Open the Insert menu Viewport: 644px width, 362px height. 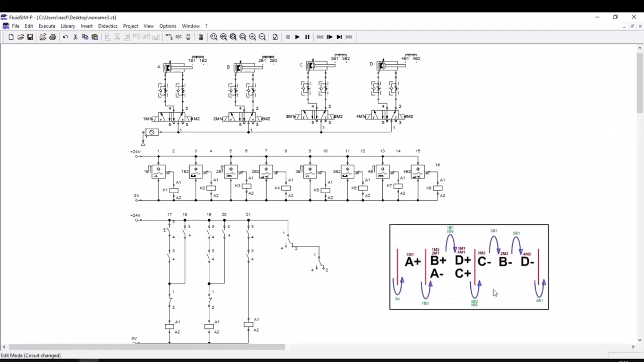(87, 26)
